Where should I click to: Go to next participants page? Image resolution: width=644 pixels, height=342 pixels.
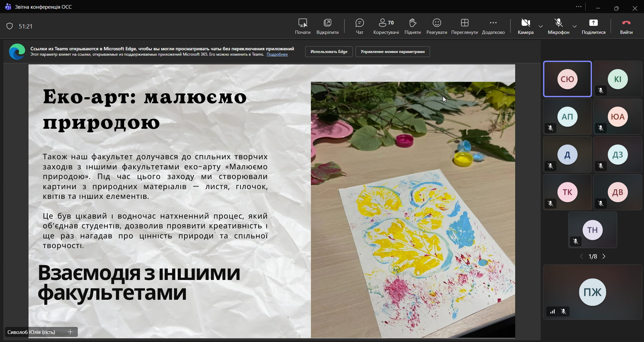tap(605, 257)
